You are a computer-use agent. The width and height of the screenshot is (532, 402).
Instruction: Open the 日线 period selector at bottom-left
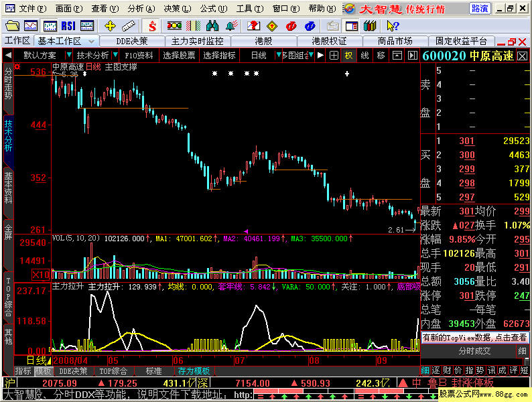(x=38, y=360)
